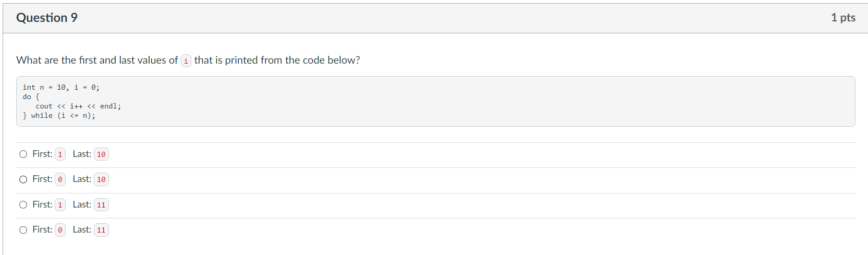Viewport: 868px width, 255px height.
Task: Click the First: label in the fourth option
Action: tap(42, 229)
